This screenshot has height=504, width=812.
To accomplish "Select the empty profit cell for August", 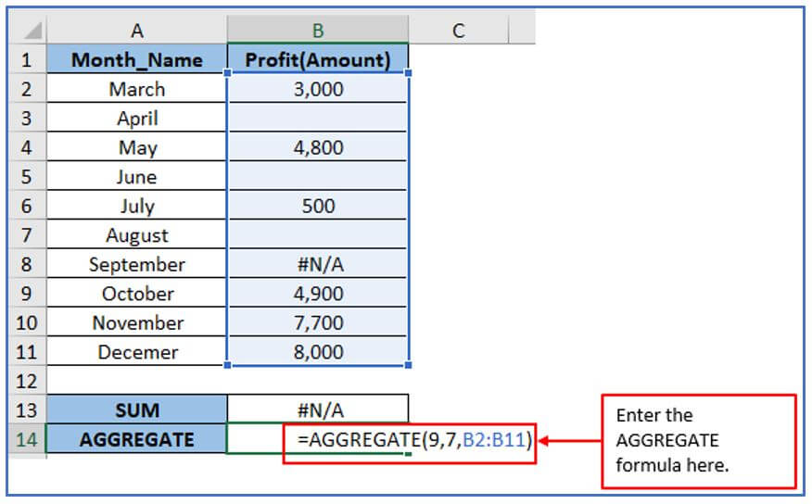I will pos(317,234).
